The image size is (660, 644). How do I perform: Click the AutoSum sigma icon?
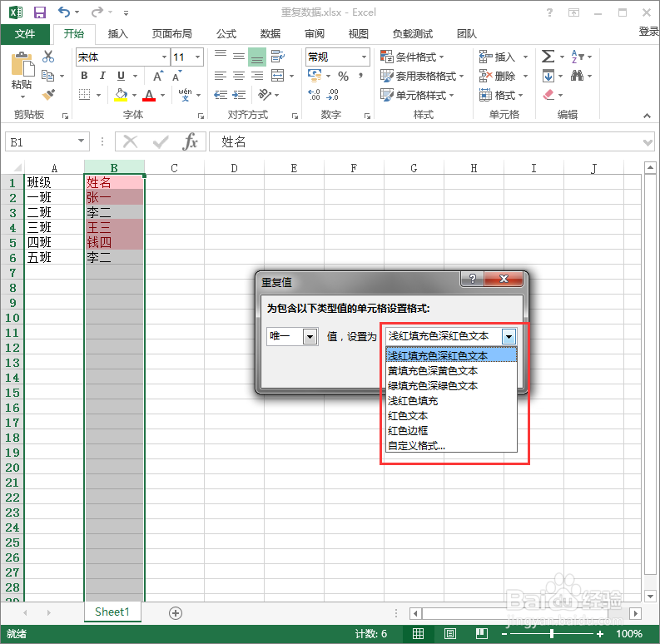tap(548, 57)
